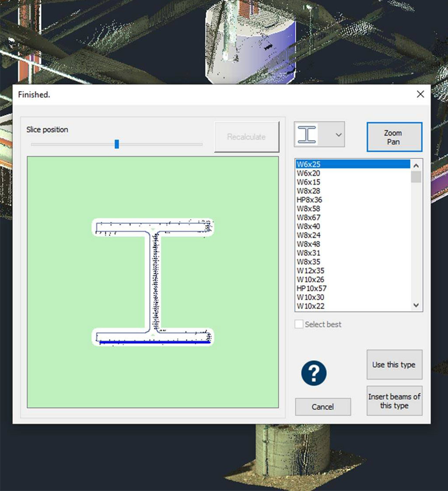Expand the beam profile dropdown chevron

pos(338,134)
